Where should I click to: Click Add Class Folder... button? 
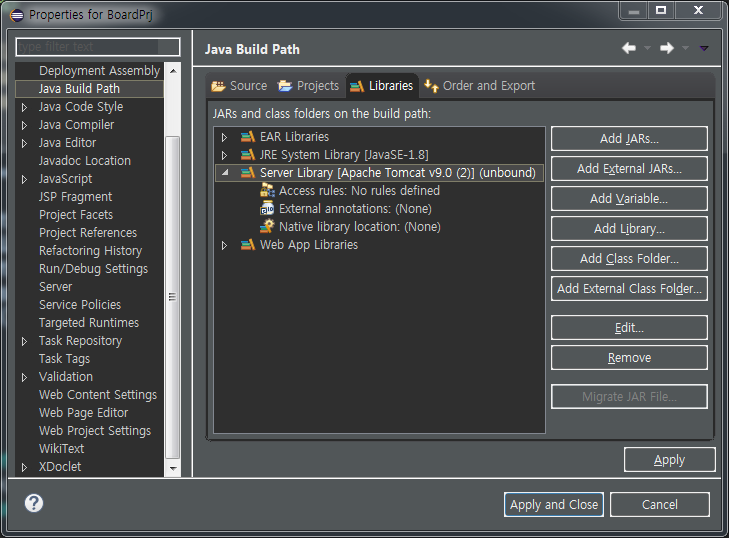tap(629, 259)
